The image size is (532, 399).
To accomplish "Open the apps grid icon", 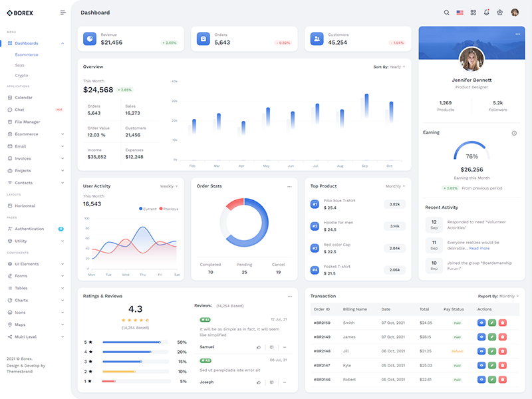I will pos(473,13).
